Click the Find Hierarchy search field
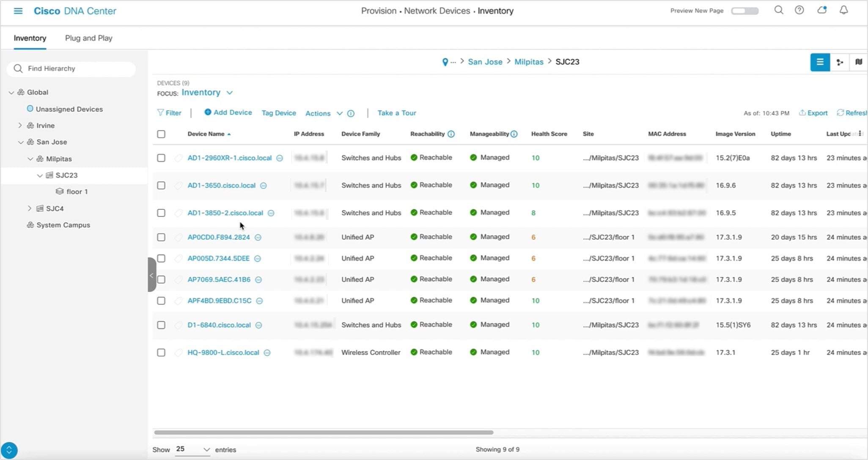This screenshot has height=460, width=868. (71, 69)
